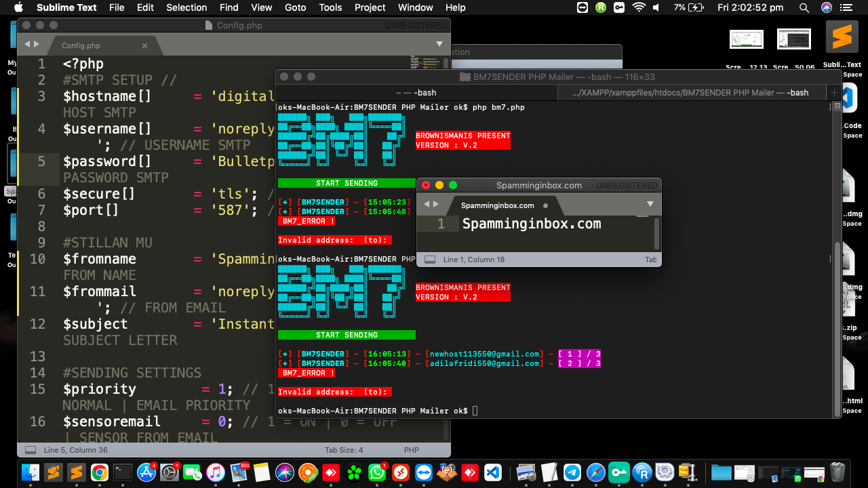Open the File menu
Screen dimensions: 868x488
(117, 7)
